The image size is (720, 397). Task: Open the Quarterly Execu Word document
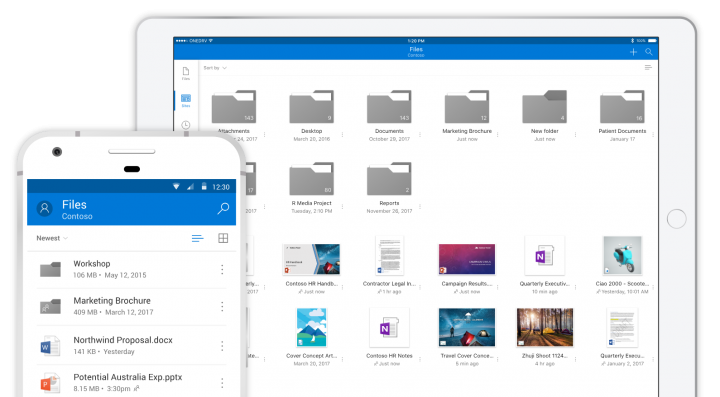[x=622, y=328]
